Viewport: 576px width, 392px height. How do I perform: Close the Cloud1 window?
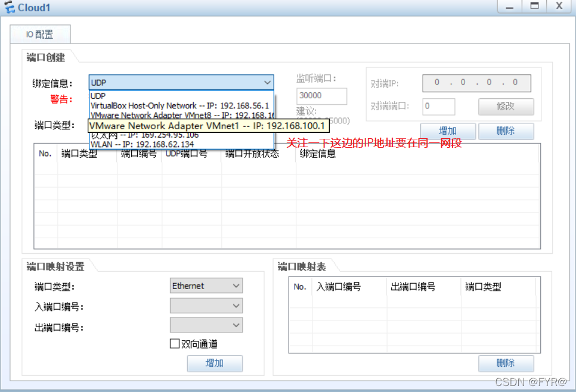(559, 6)
